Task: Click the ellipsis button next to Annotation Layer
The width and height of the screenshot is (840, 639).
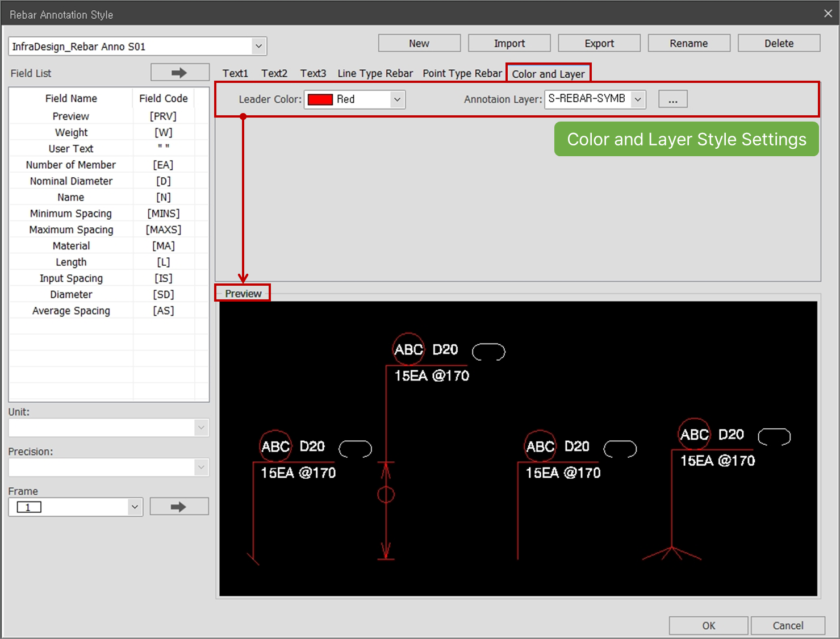Action: pyautogui.click(x=673, y=99)
